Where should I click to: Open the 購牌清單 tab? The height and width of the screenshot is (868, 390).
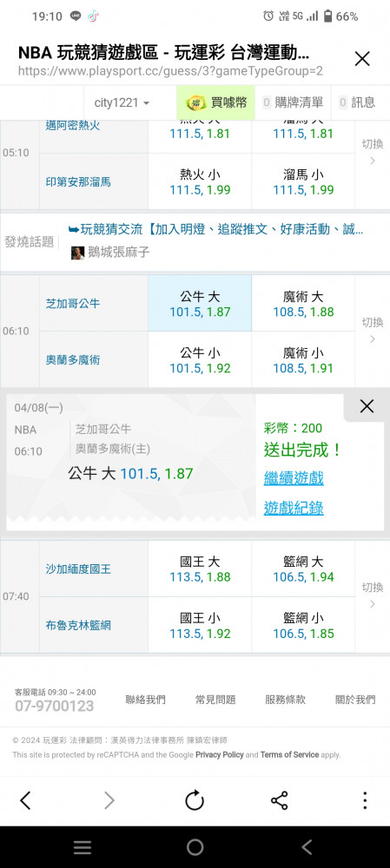click(293, 102)
